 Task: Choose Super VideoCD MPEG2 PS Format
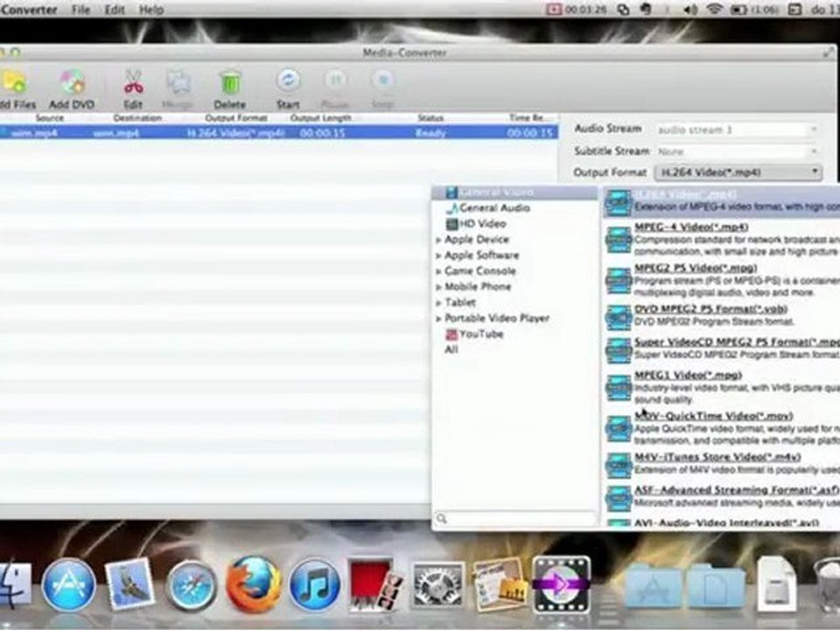(722, 349)
